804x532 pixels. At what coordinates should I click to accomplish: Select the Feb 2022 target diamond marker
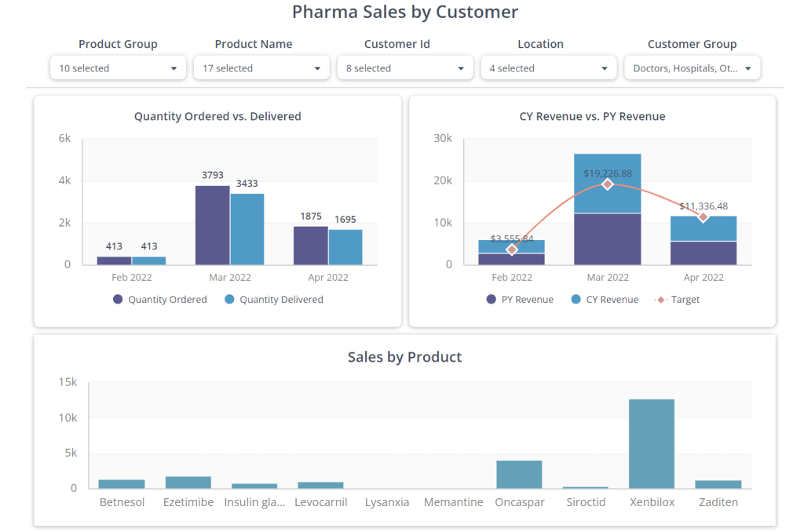point(512,250)
